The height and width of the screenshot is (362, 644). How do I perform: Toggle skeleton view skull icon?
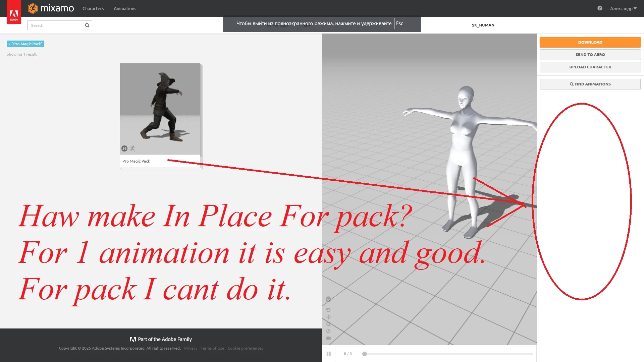pyautogui.click(x=328, y=299)
